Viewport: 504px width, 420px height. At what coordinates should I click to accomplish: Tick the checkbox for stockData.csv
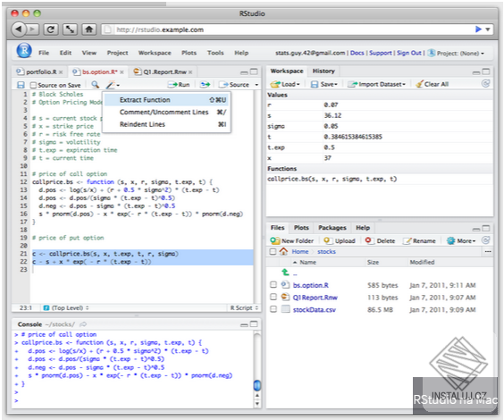coord(273,309)
